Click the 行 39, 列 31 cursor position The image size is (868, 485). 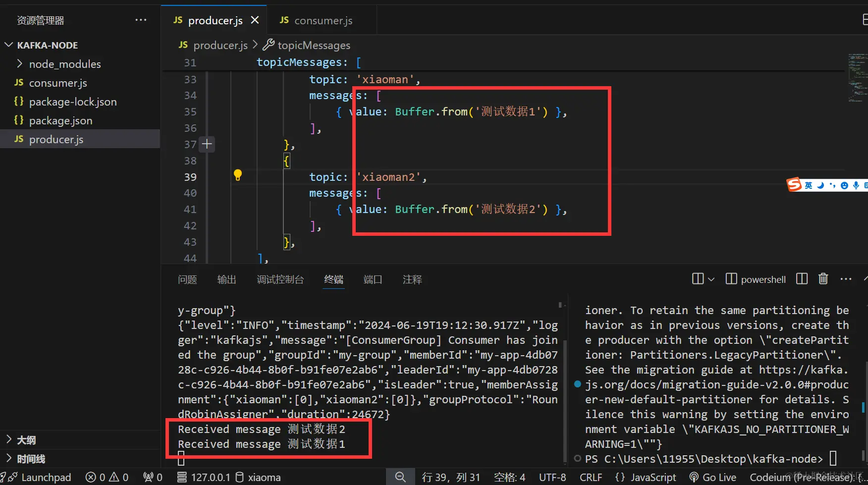tap(451, 477)
